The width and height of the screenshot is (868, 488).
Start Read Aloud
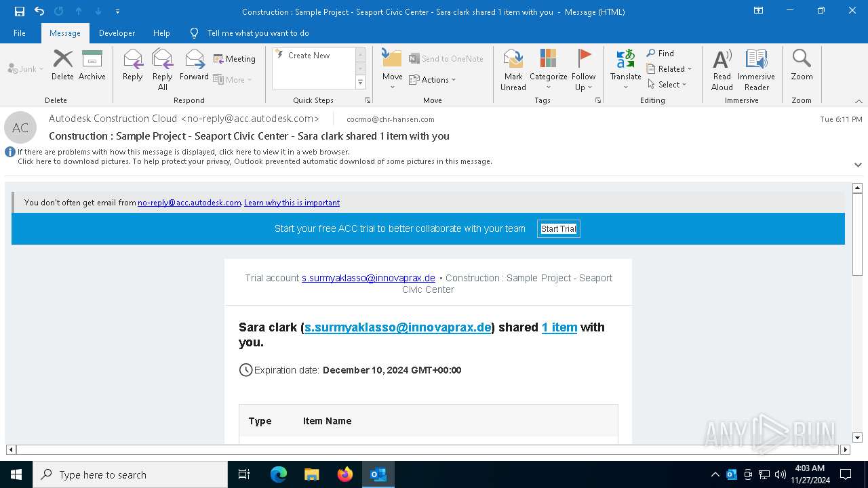pos(722,69)
